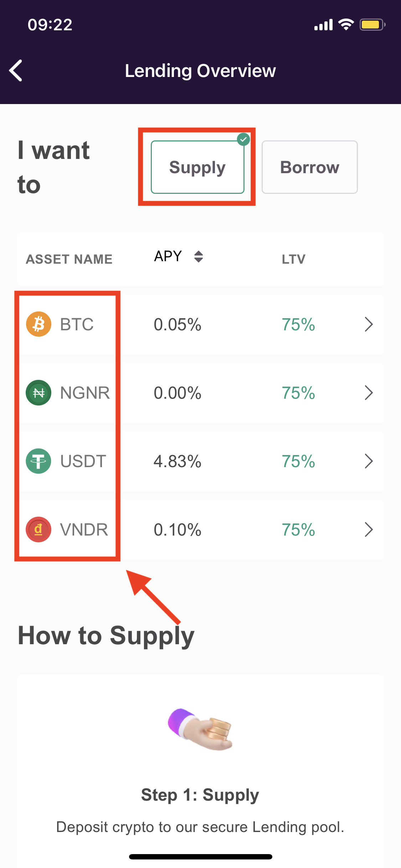Click the Bitcoin coin icon
The image size is (401, 868).
[x=38, y=324]
